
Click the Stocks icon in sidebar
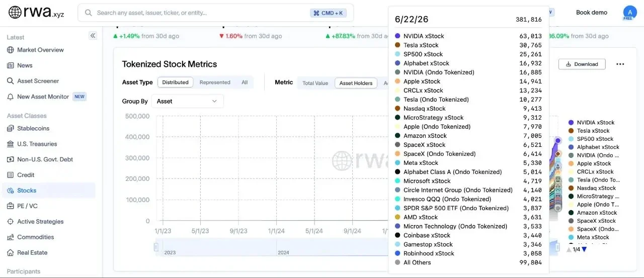[11, 191]
